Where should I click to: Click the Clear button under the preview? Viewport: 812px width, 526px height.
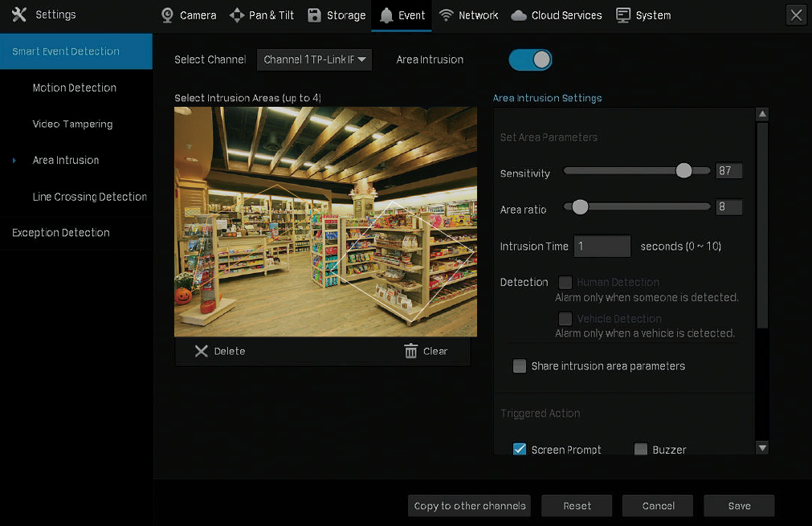(426, 351)
